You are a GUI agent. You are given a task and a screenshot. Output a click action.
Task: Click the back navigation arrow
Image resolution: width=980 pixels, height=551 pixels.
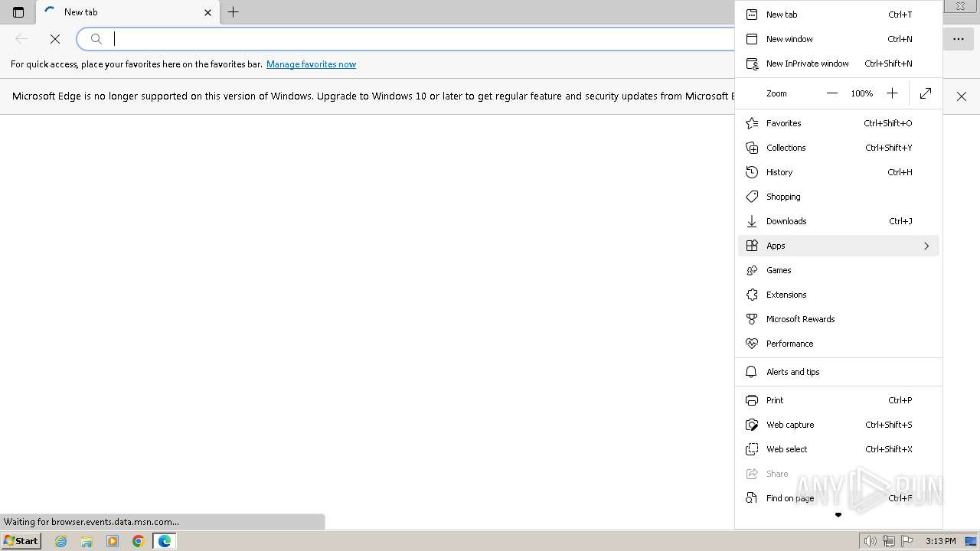(21, 39)
